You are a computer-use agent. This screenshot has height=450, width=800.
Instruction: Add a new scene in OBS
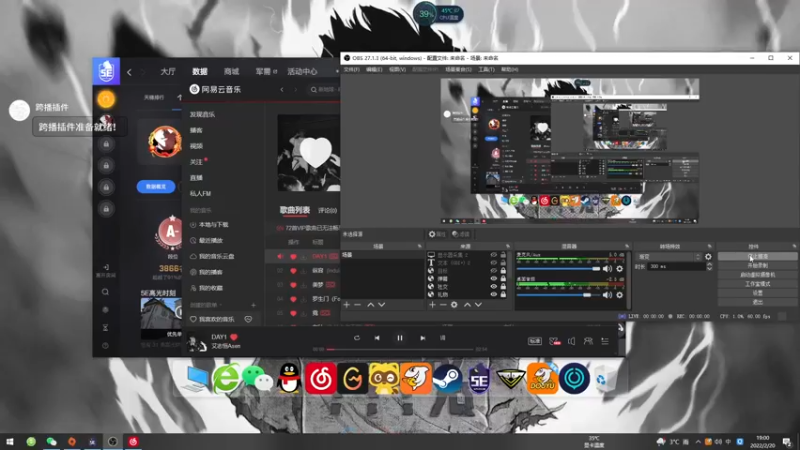[347, 305]
